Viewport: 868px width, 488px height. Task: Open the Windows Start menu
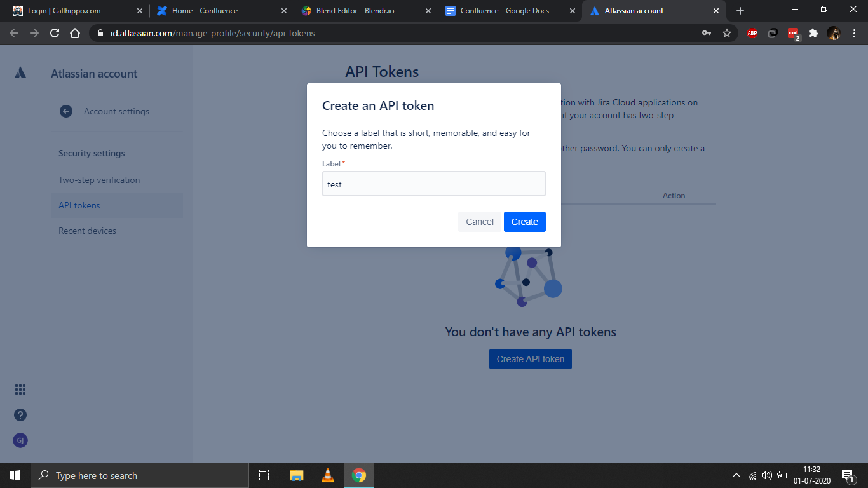click(x=15, y=475)
